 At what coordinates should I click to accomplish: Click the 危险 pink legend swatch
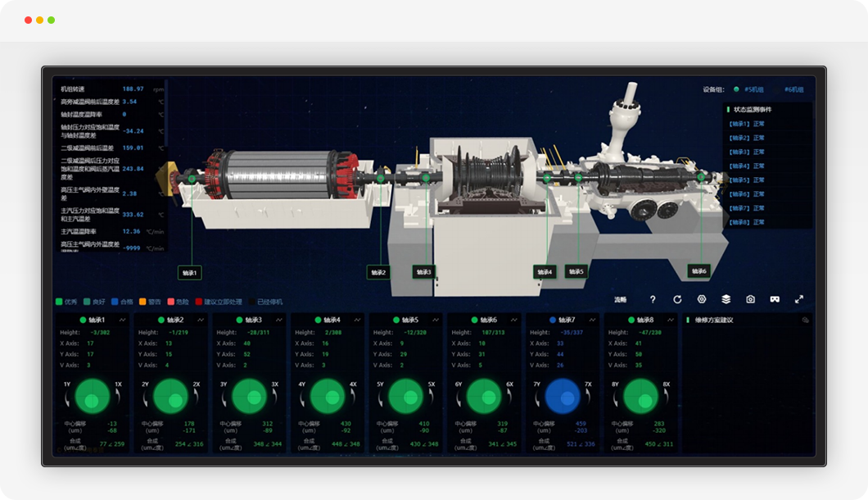170,302
